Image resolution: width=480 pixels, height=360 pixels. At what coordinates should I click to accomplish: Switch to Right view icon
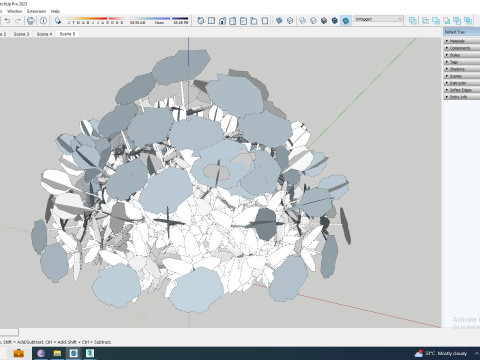(x=233, y=21)
